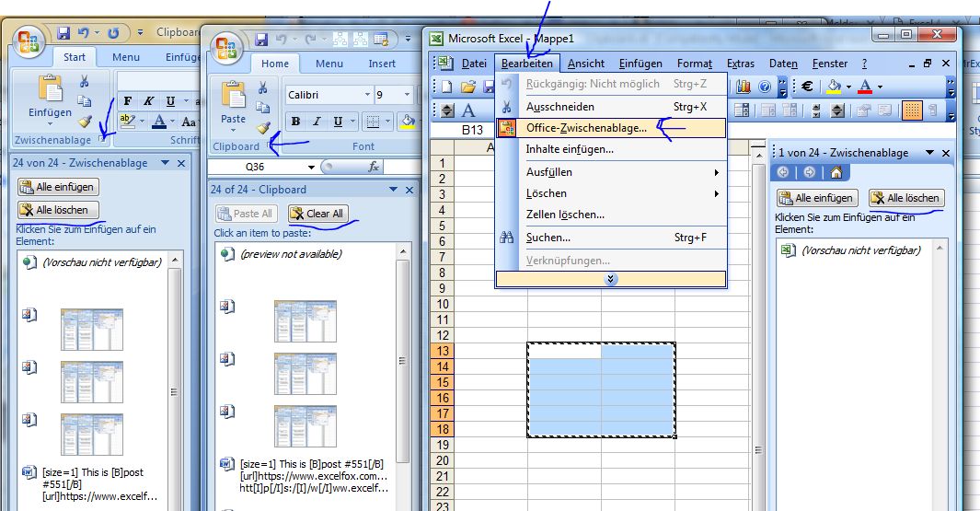Click Alle löschen in the Excel task pane
Viewport: 980px width, 511px height.
point(906,198)
